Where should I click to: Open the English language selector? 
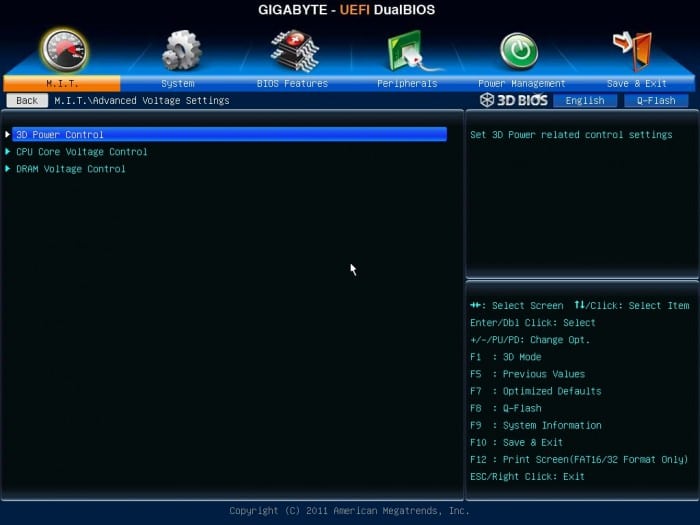coord(585,100)
